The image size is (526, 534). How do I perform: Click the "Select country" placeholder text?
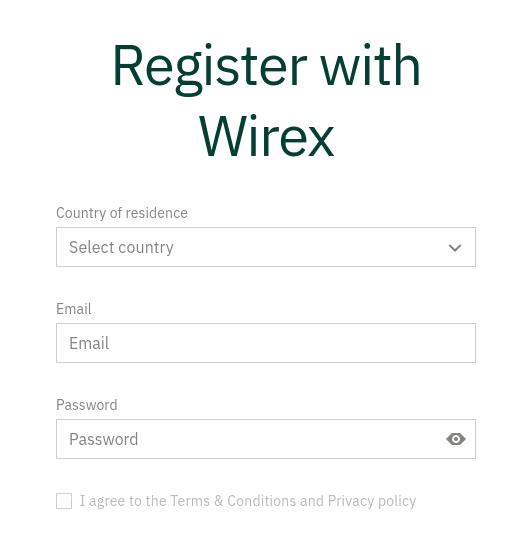point(121,248)
